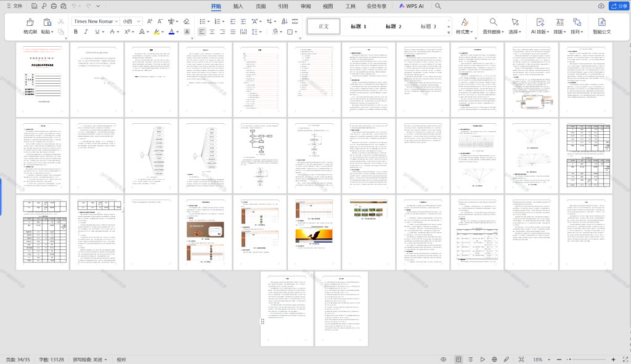The width and height of the screenshot is (631, 364).
Task: Switch to web layout globe icon
Action: (494, 360)
